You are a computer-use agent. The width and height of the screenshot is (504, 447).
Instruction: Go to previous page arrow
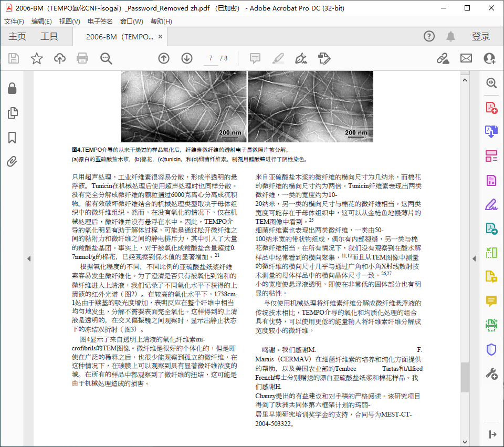pyautogui.click(x=164, y=58)
